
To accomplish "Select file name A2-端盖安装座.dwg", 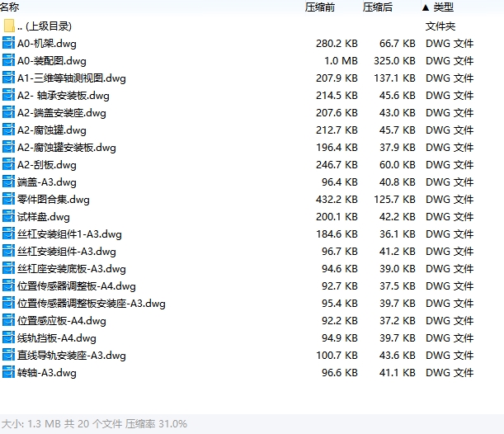I will click(x=62, y=113).
